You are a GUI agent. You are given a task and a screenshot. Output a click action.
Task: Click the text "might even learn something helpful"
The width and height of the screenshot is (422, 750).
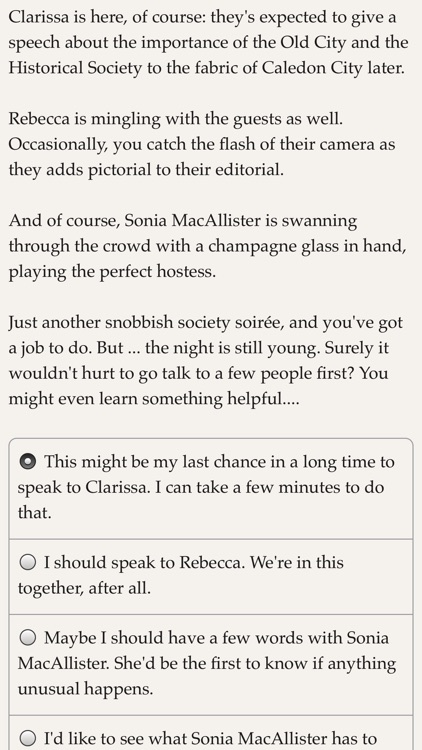coord(154,399)
